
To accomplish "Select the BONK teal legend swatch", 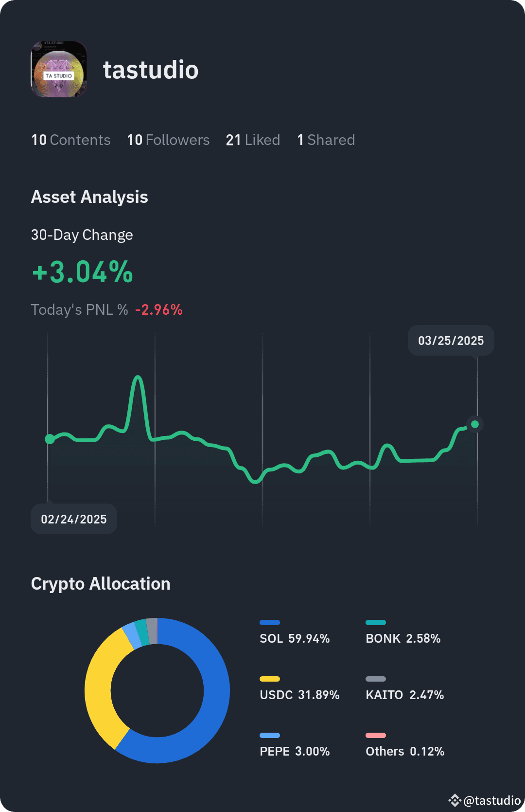I will [x=376, y=622].
